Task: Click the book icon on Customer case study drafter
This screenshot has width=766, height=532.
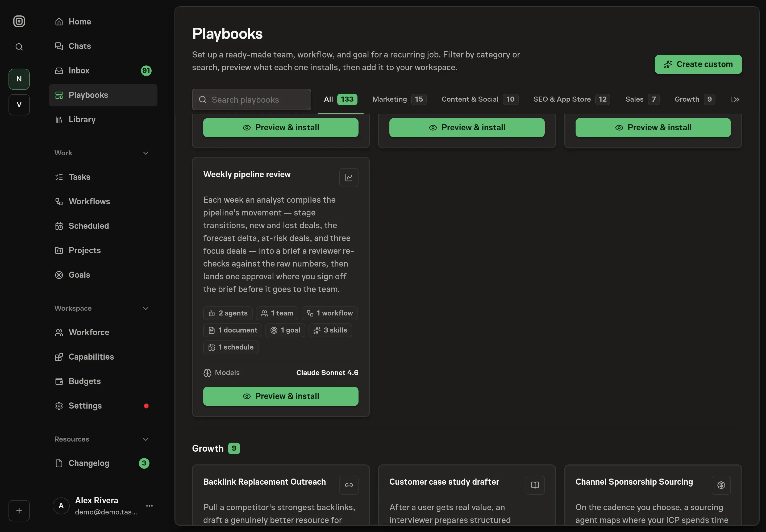Action: coord(535,485)
